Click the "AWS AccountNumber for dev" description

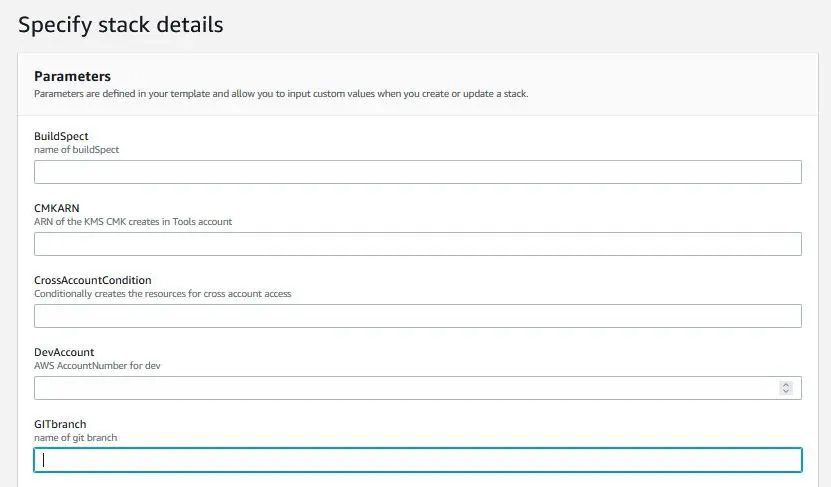[97, 366]
